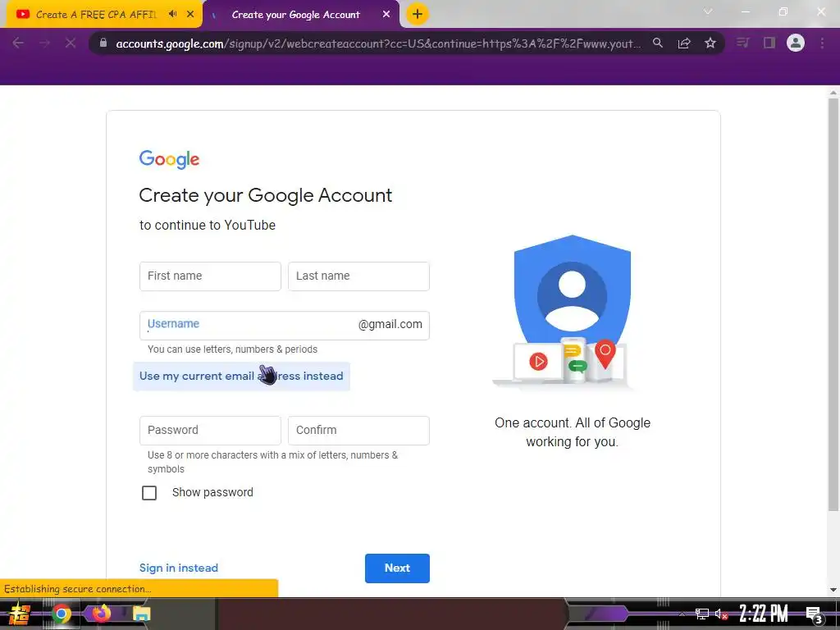Open the notification center icon

[x=814, y=614]
